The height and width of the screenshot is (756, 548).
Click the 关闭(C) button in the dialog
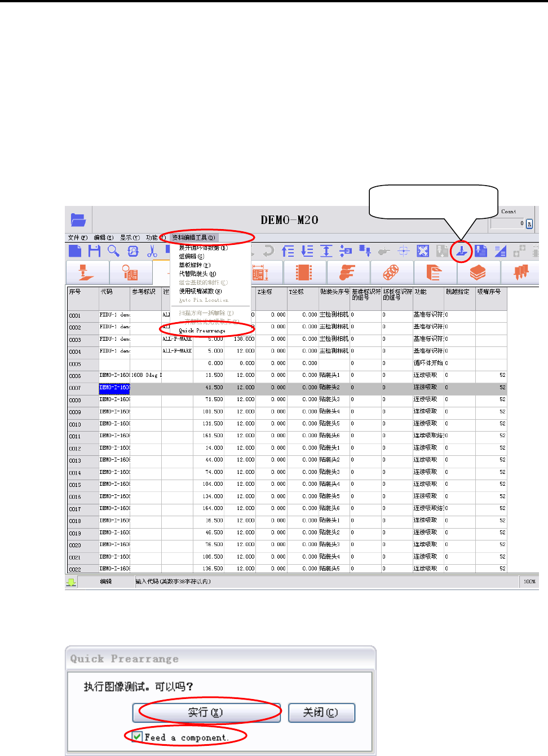(321, 713)
